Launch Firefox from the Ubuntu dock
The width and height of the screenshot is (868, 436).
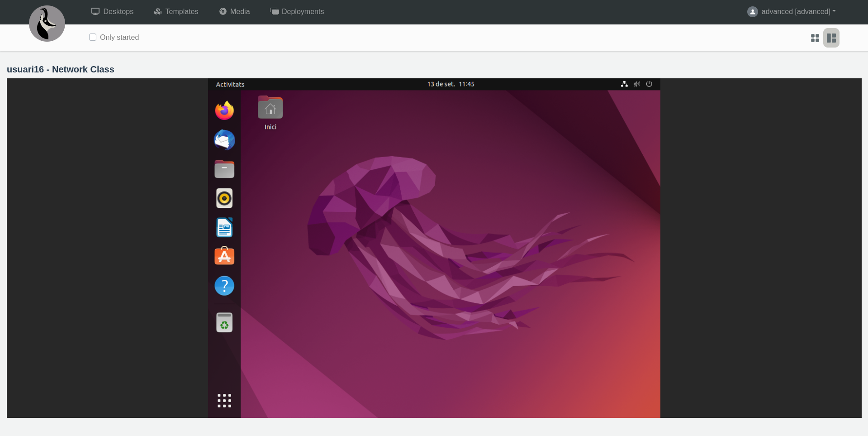point(224,110)
